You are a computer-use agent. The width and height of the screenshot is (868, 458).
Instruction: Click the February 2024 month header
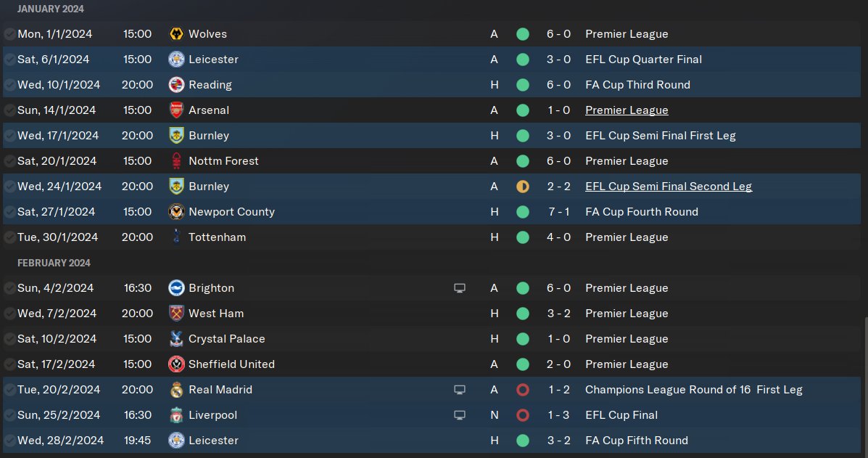[54, 263]
